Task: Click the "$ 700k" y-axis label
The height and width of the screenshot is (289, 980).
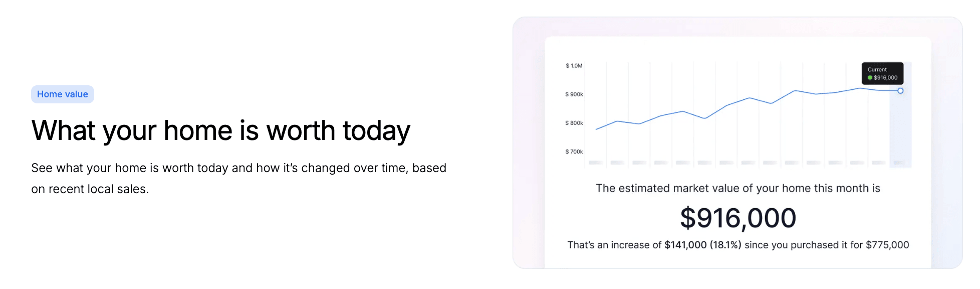Action: 574,152
